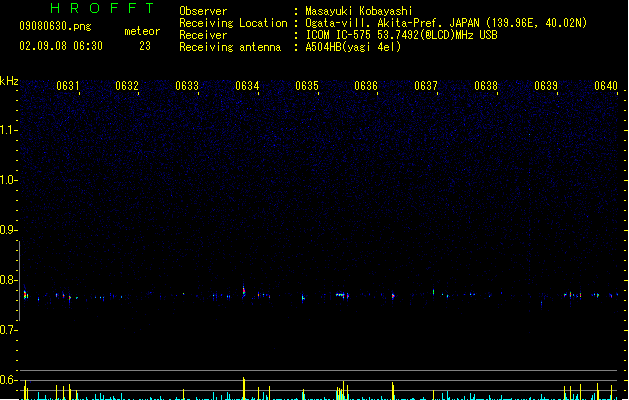Click the 0.9 kHz frequency axis label
Image resolution: width=629 pixels, height=400 pixels.
(9, 230)
